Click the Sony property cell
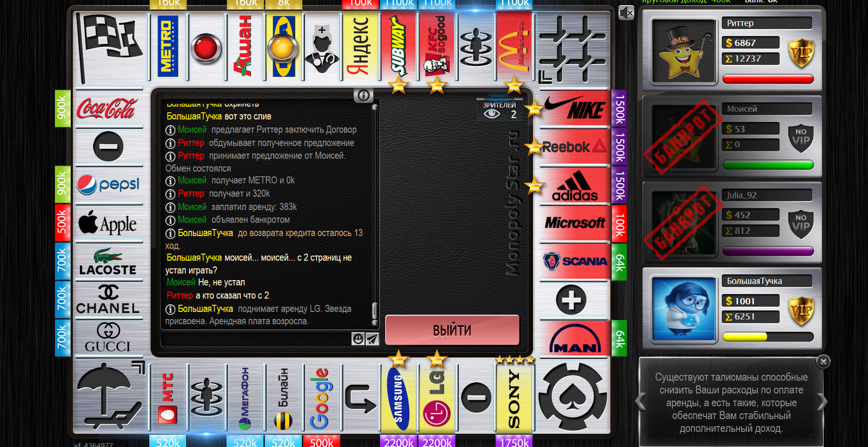Viewport: 868px width, 447px height. point(514,398)
